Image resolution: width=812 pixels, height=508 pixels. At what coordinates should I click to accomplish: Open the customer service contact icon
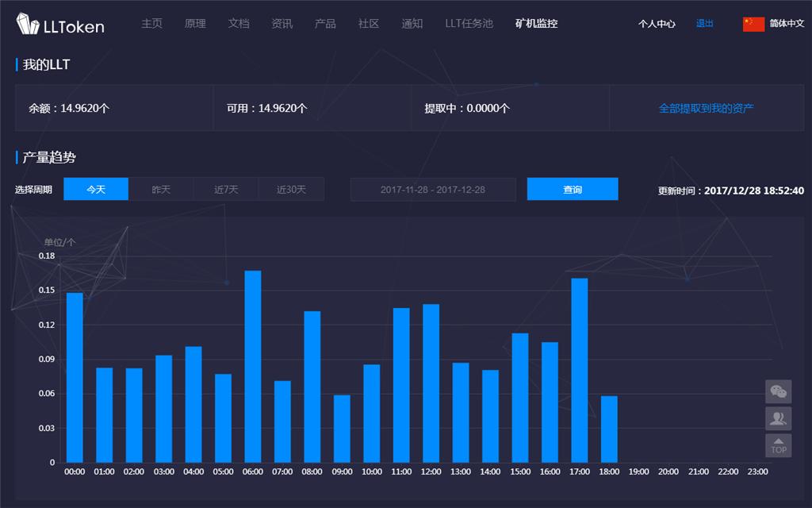click(x=778, y=419)
